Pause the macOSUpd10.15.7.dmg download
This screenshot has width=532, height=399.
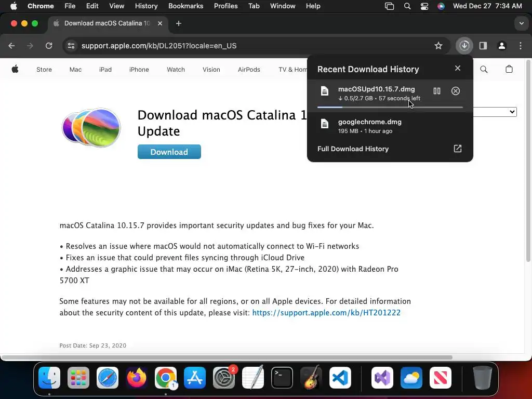(x=436, y=91)
